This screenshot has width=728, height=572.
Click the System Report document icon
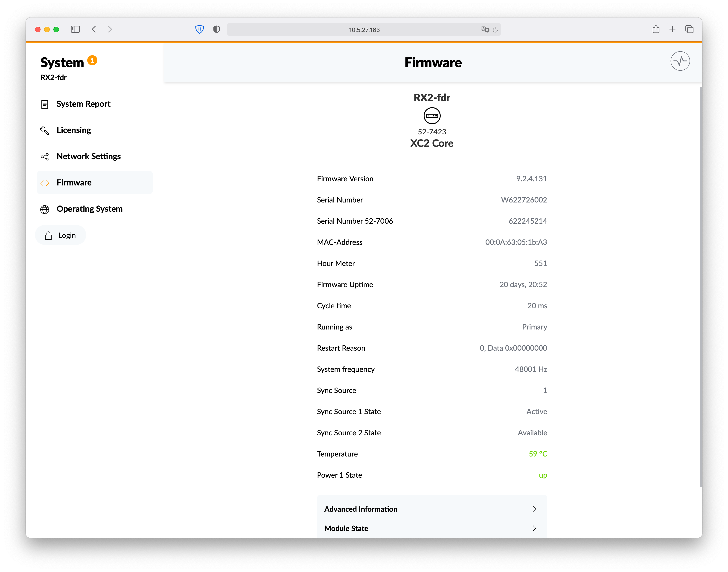pyautogui.click(x=45, y=104)
